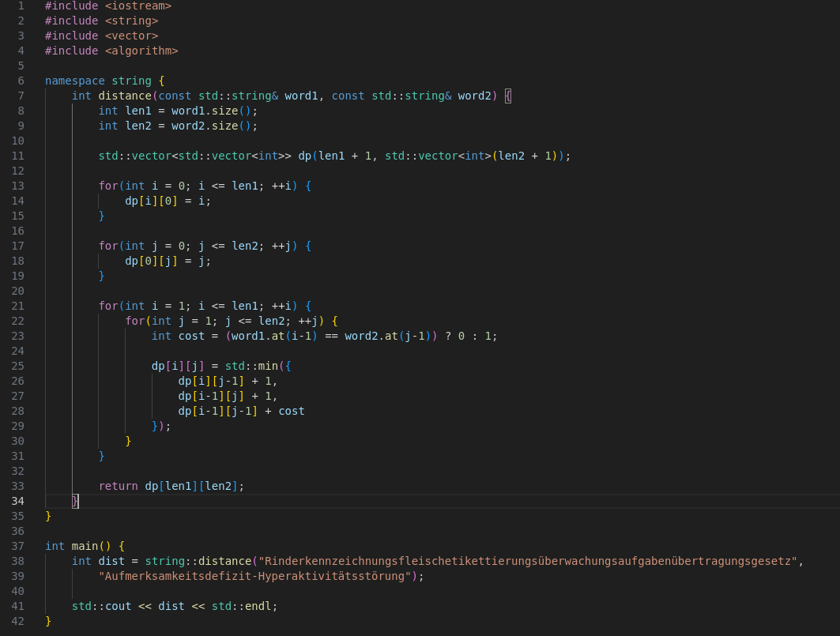Click "word2.at(j-1)" on line 23
Viewport: 840px width, 636px height.
[388, 336]
